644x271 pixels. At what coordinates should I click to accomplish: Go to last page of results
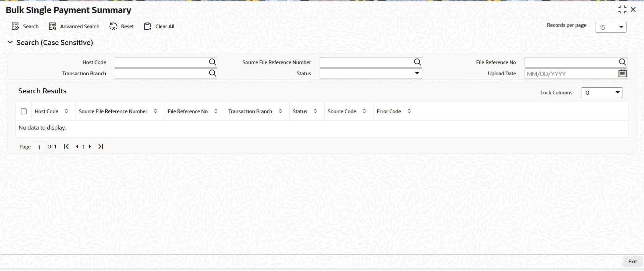point(101,146)
